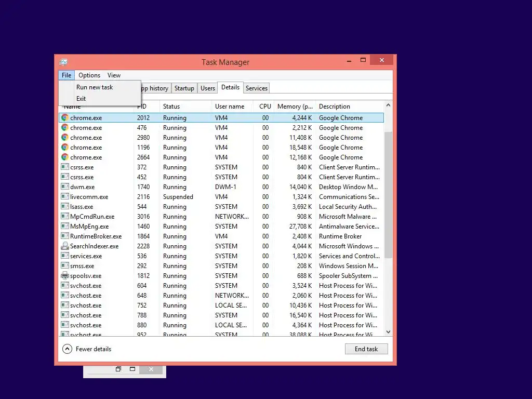Click the Chrome icon for PID 1196
This screenshot has height=399, width=532.
(x=64, y=147)
